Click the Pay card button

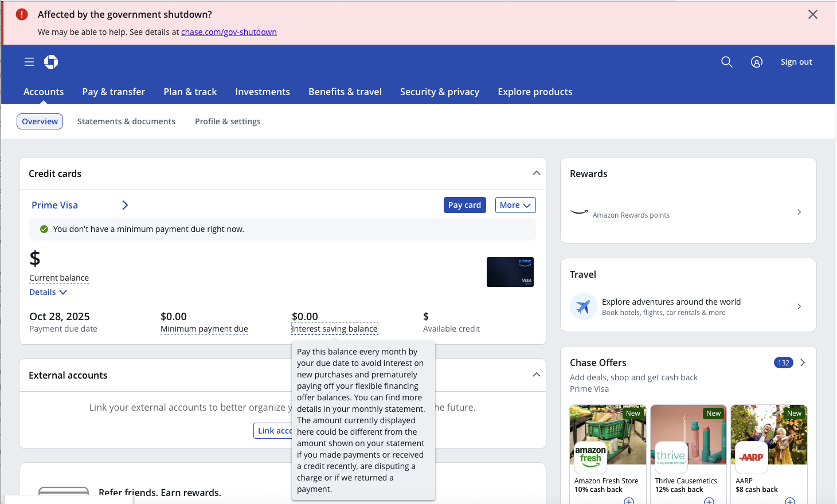(464, 204)
